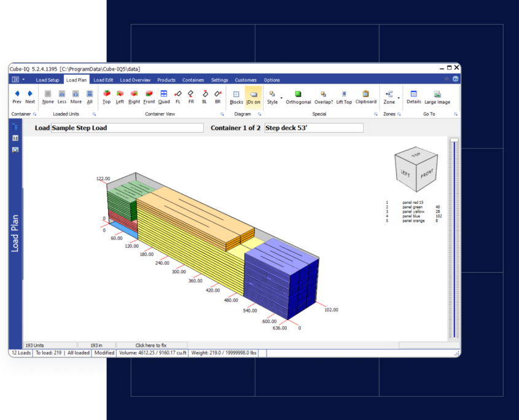Image resolution: width=519 pixels, height=420 pixels.
Task: Open the quick access dropdown arrow
Action: click(23, 79)
